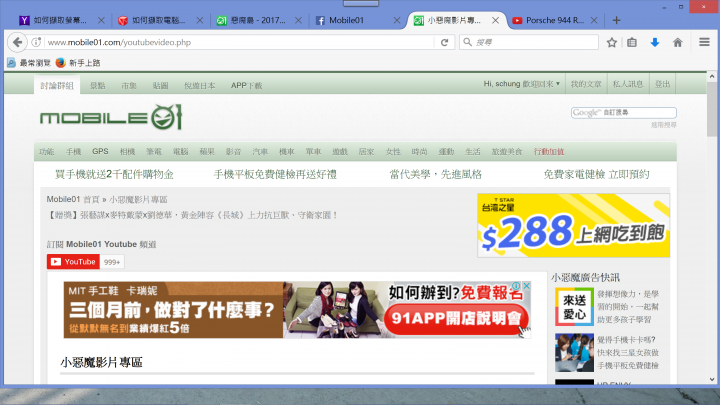Click the 當代美學，先進風格 promo link
The width and height of the screenshot is (720, 405).
(436, 174)
